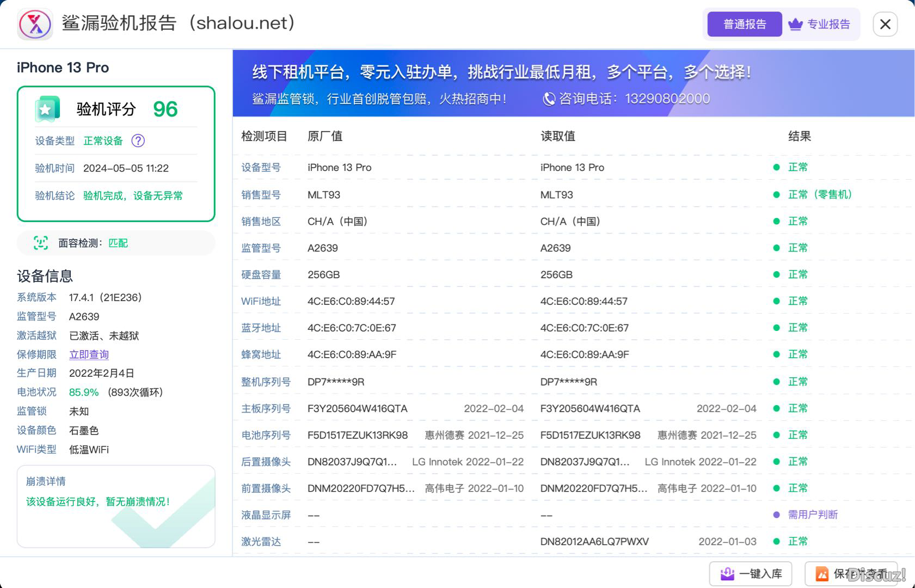This screenshot has width=915, height=588.
Task: Click battery health value 85.9%
Action: [84, 392]
